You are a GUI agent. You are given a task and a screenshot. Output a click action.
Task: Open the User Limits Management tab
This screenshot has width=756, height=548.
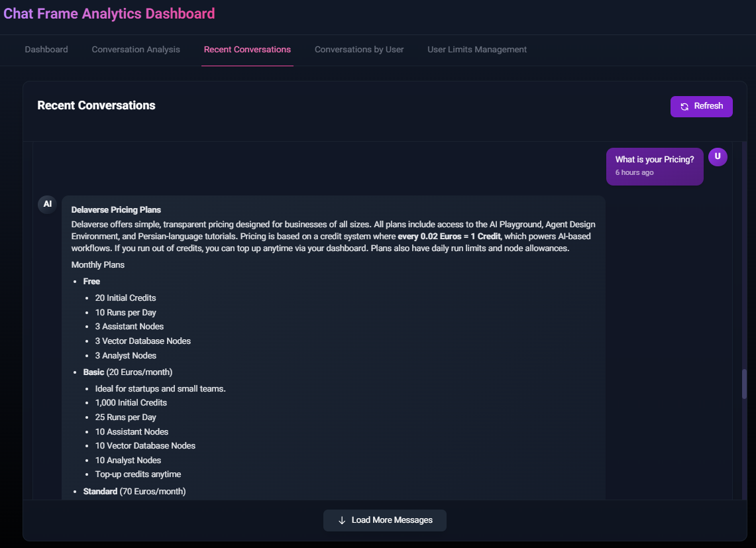coord(477,50)
